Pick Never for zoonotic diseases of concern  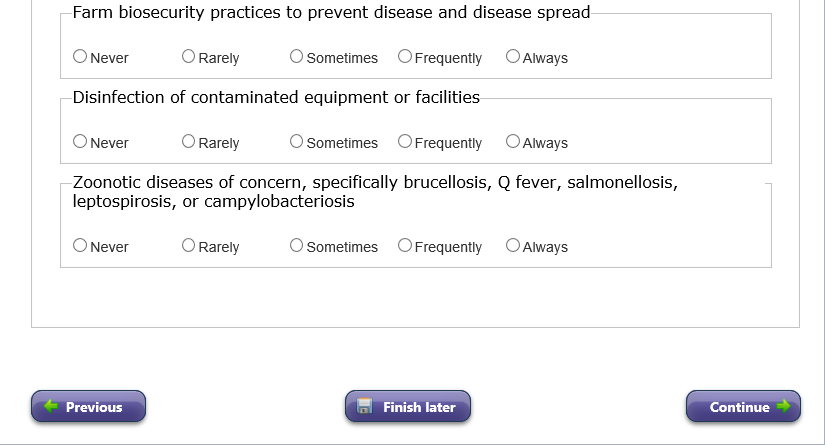coord(80,246)
